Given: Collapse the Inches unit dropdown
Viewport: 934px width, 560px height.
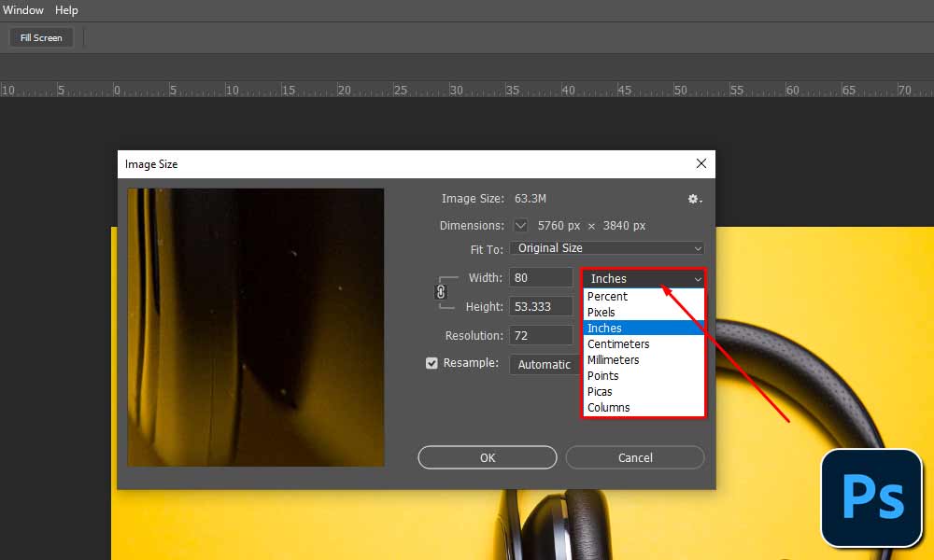Looking at the screenshot, I should [x=644, y=278].
